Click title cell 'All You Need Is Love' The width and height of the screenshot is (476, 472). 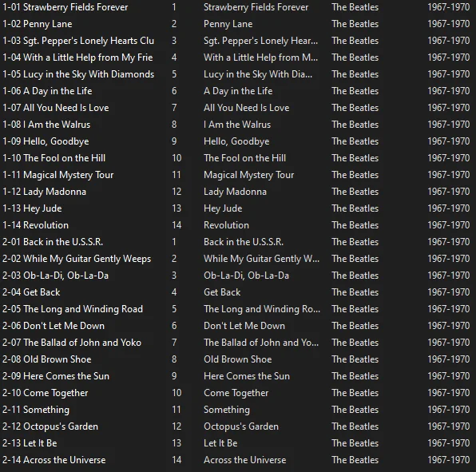pos(247,108)
